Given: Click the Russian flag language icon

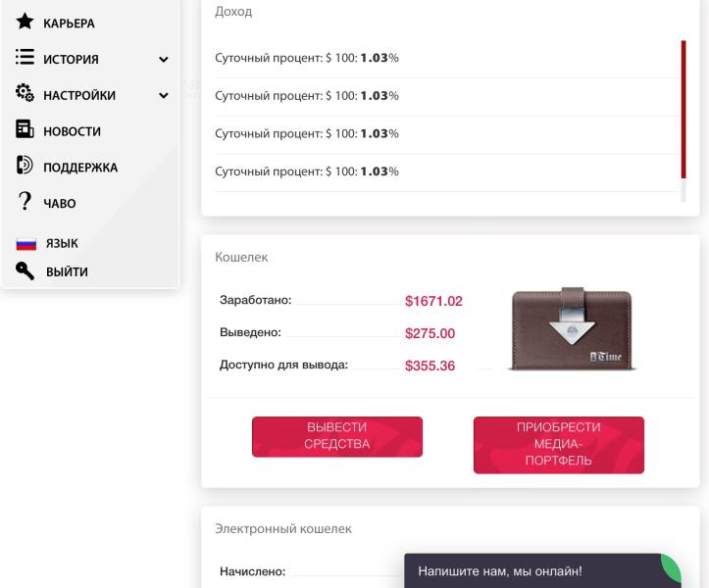Looking at the screenshot, I should [26, 244].
